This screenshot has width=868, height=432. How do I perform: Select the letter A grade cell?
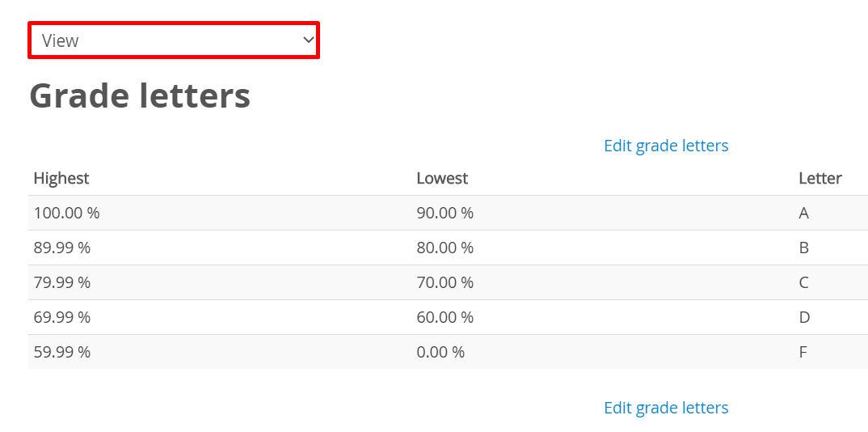pyautogui.click(x=803, y=213)
